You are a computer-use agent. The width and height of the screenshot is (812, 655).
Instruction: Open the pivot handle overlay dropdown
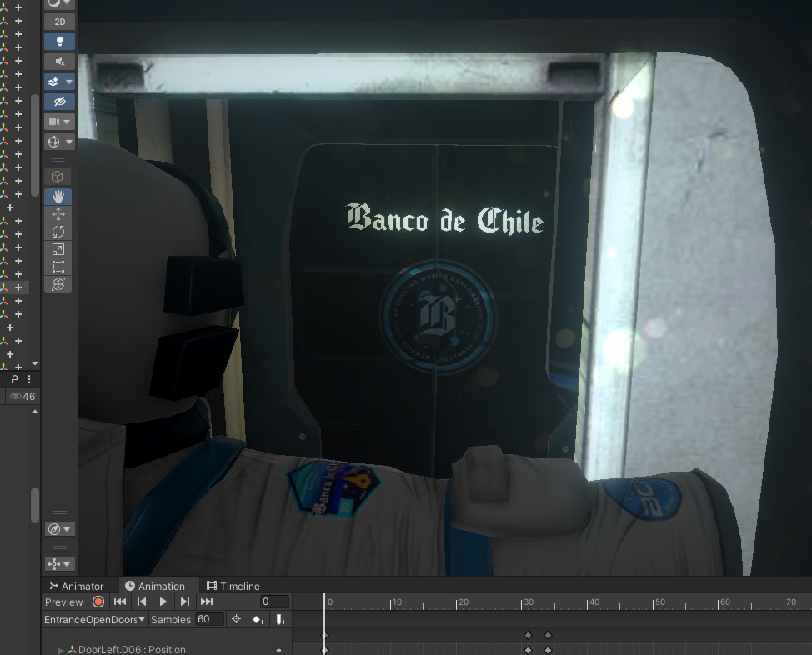(x=60, y=564)
